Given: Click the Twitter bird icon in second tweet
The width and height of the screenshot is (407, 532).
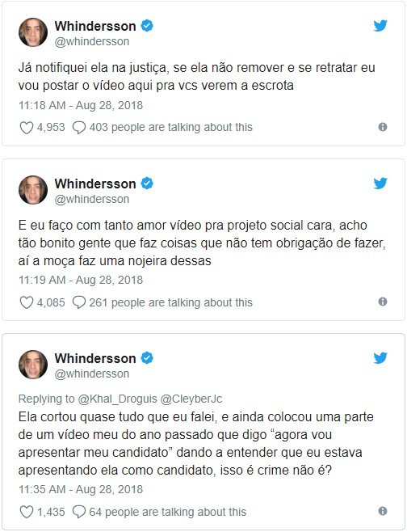Looking at the screenshot, I should [x=380, y=184].
